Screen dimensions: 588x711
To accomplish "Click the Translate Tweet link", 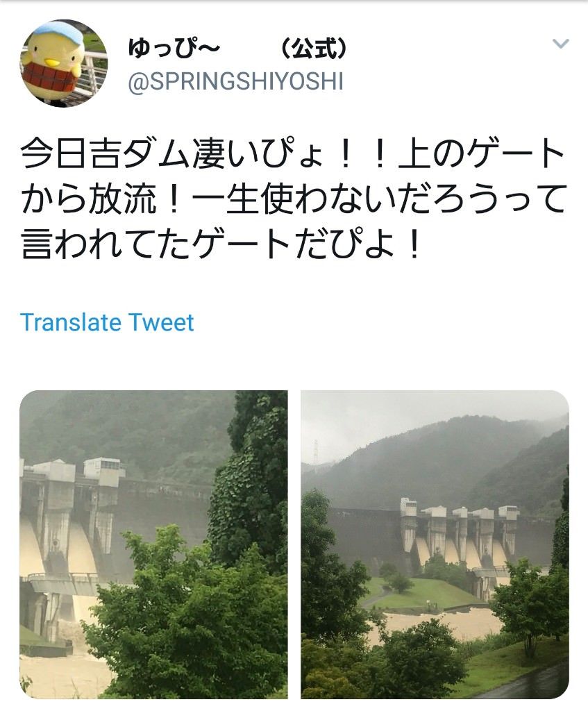I will 107,322.
